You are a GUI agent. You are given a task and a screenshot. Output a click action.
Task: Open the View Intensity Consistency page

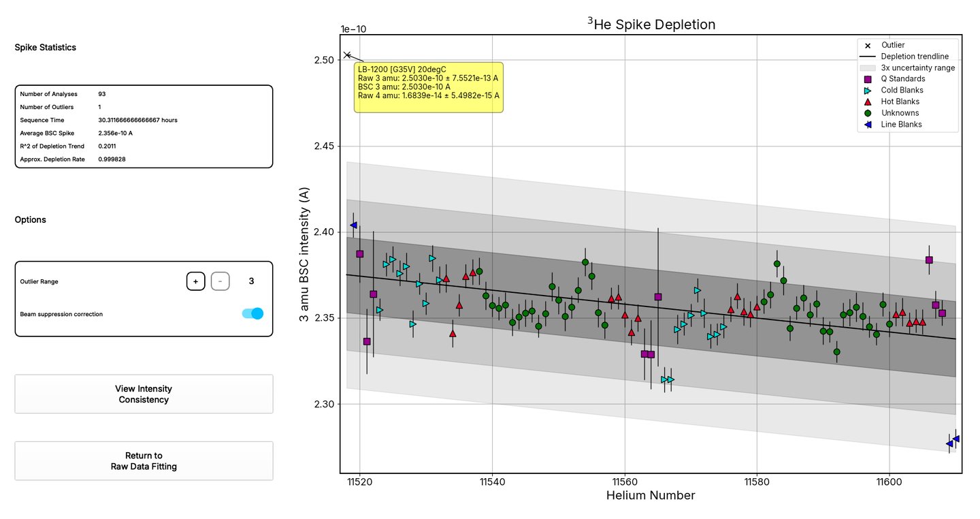144,394
